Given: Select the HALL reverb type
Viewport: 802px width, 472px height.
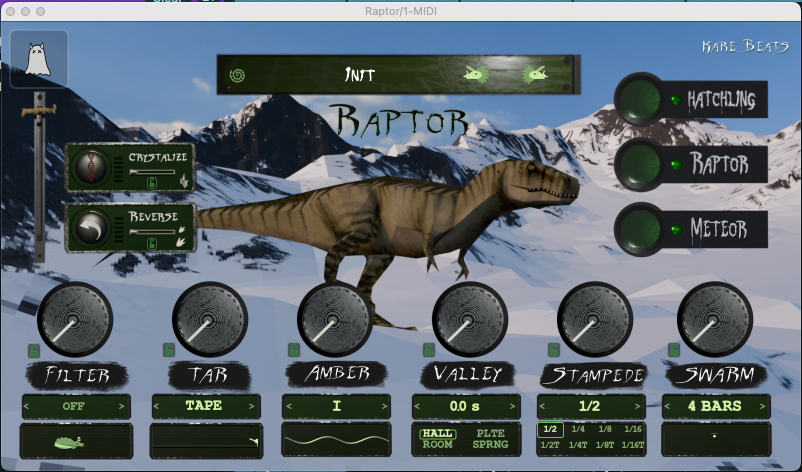Looking at the screenshot, I should click(x=437, y=433).
